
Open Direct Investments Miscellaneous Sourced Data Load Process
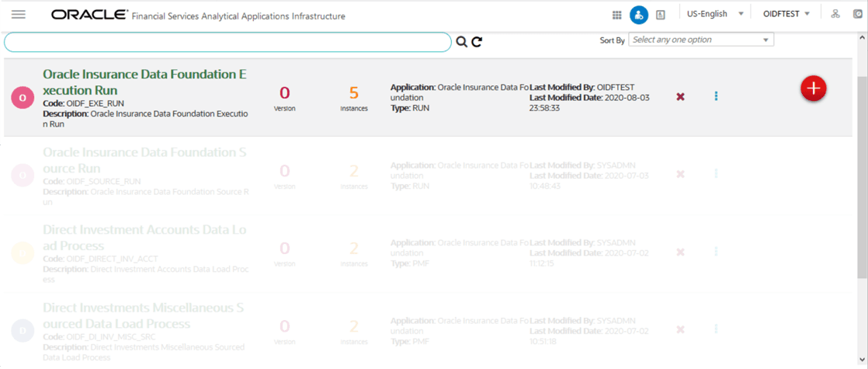click(144, 315)
